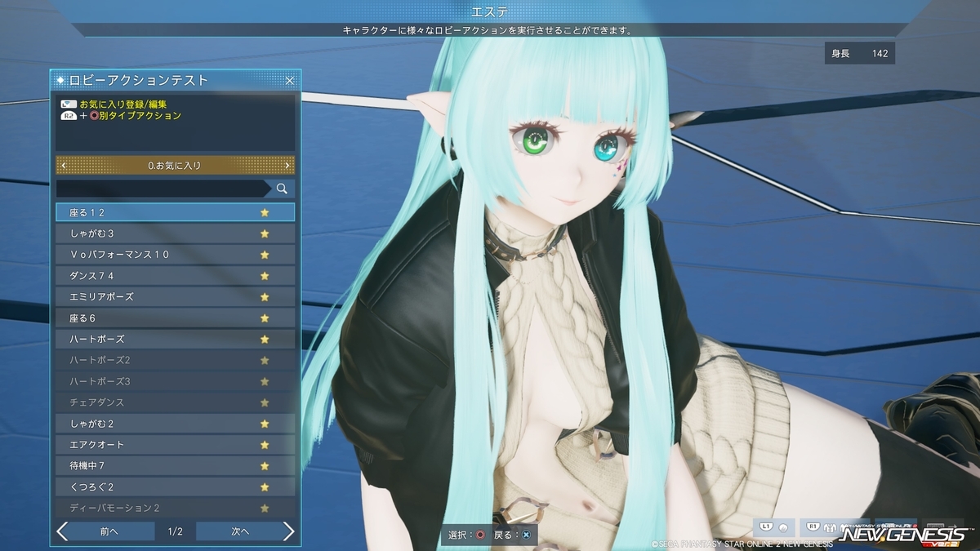This screenshot has height=551, width=980.
Task: Select the 座る12 action
Action: (175, 212)
